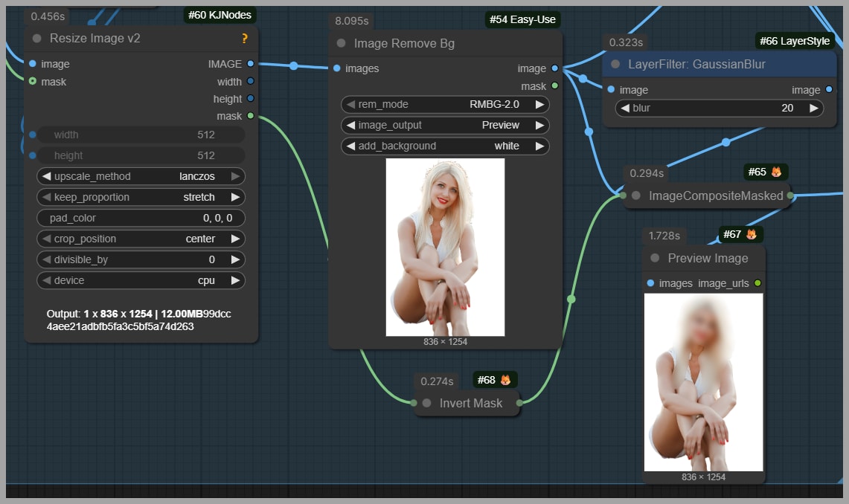Click the #60 KJNodes badge
The height and width of the screenshot is (504, 849).
tap(218, 15)
